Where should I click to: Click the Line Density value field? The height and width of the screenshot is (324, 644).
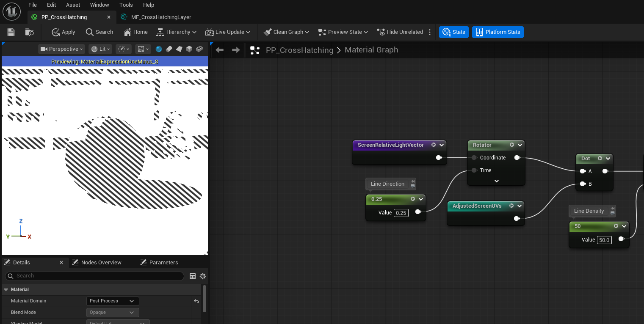604,240
